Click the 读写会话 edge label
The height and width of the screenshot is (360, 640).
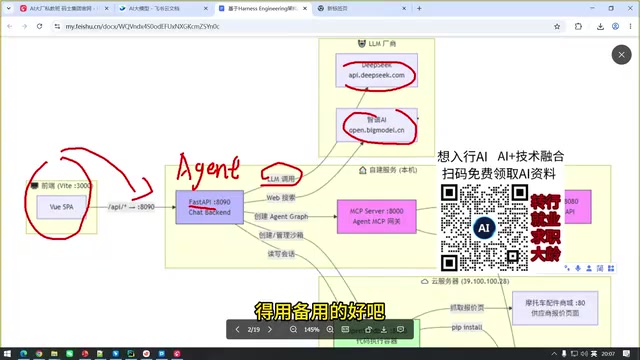(x=281, y=254)
